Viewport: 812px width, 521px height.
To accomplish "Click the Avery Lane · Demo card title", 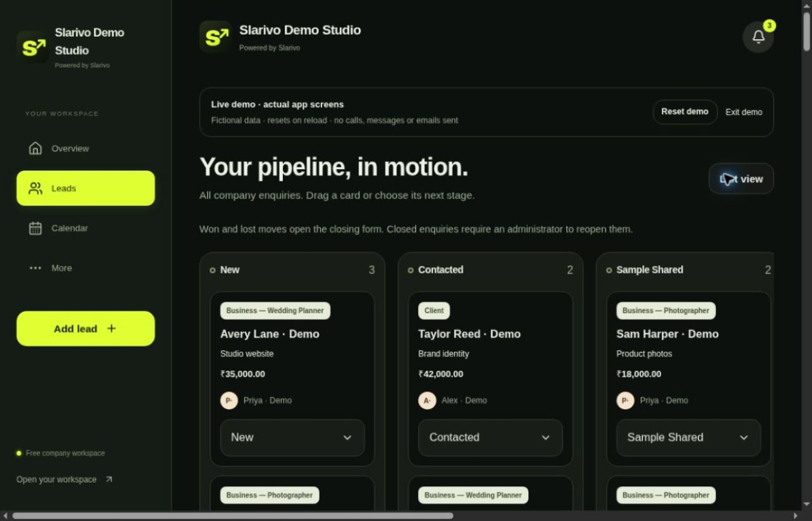I will 270,334.
